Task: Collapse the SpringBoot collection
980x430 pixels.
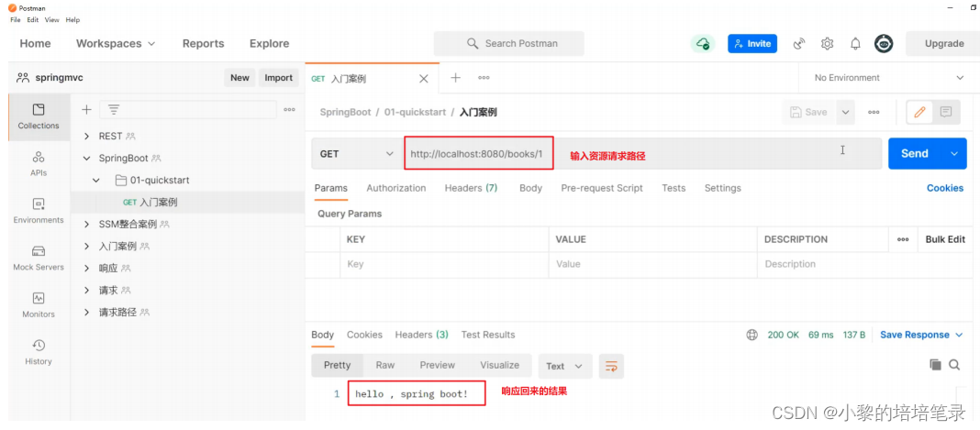Action: click(87, 159)
